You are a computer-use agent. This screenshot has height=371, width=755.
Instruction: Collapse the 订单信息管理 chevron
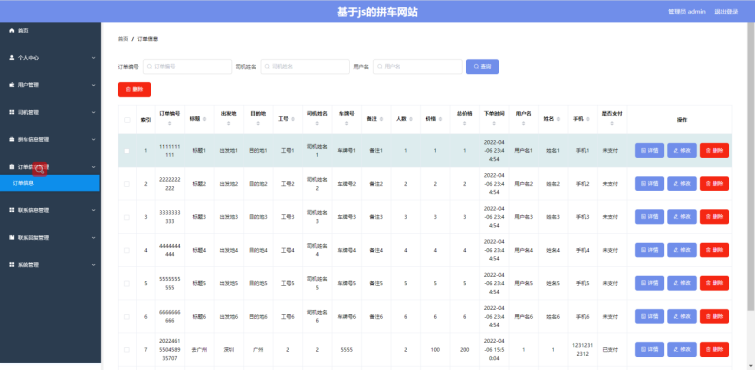tap(93, 167)
